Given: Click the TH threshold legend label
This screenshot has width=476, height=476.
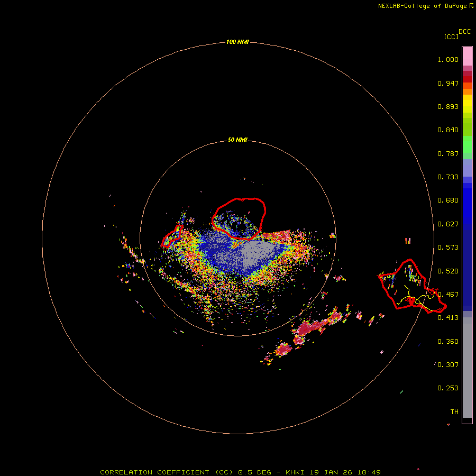Looking at the screenshot, I should (454, 412).
